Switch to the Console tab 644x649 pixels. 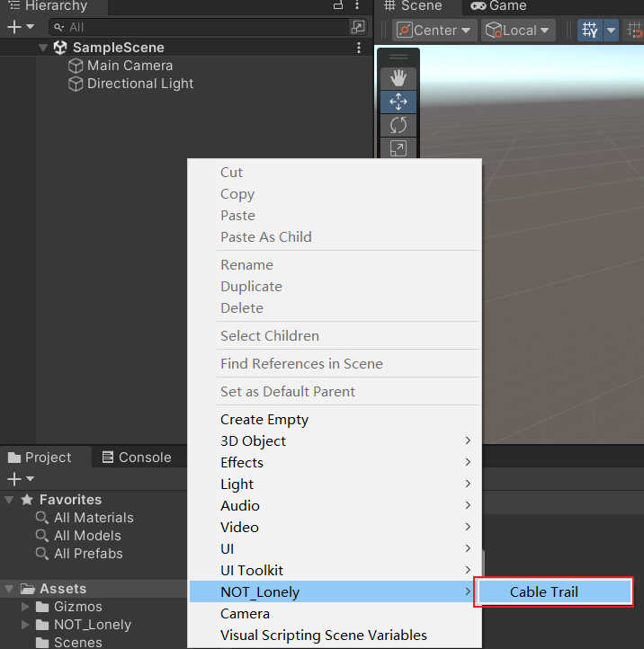tap(137, 458)
